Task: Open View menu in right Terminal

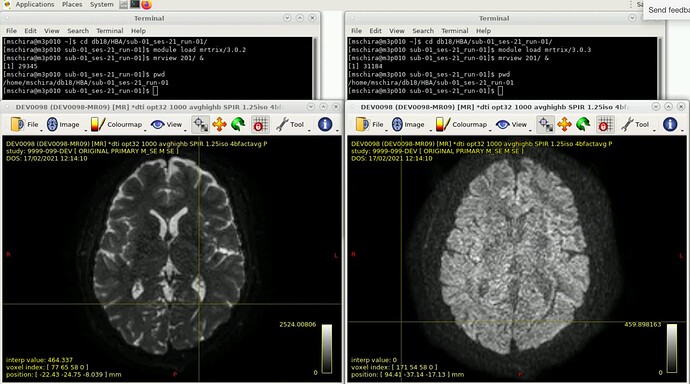Action: [396, 31]
